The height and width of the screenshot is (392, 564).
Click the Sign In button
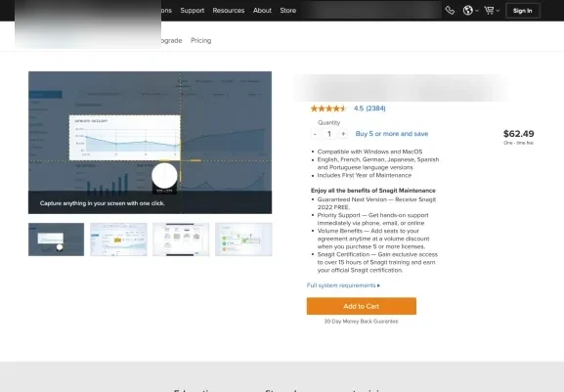[x=522, y=11]
